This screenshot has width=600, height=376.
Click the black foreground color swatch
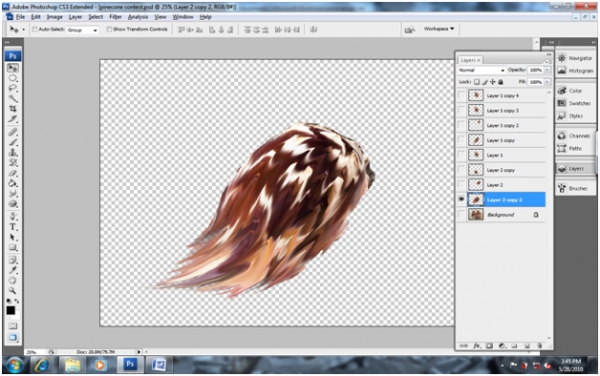point(10,310)
